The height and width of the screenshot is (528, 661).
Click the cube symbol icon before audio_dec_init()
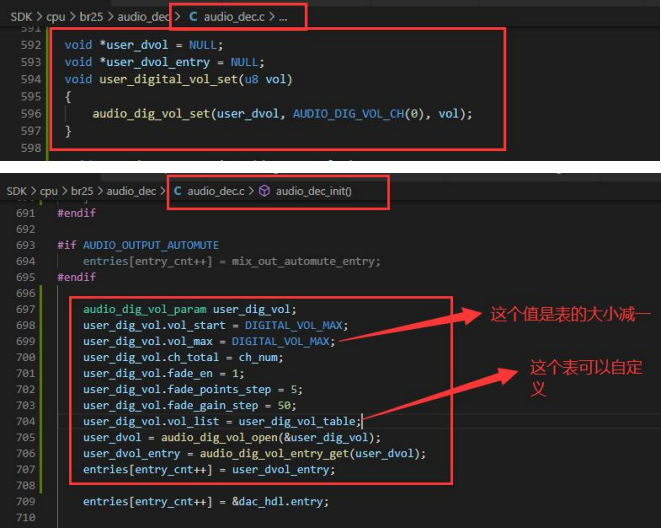point(264,191)
